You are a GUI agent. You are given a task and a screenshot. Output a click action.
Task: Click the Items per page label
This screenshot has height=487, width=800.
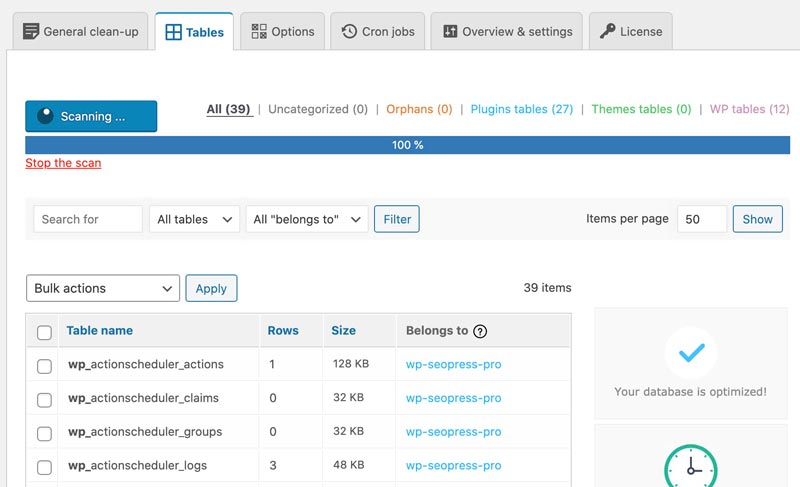click(x=627, y=219)
